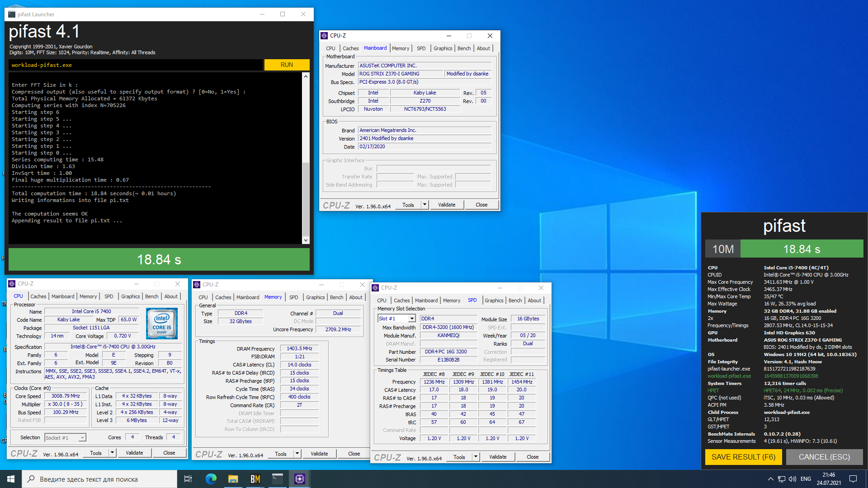The height and width of the screenshot is (488, 868).
Task: Click DRAM Frequency value '1403.5 MHz'
Action: [299, 348]
